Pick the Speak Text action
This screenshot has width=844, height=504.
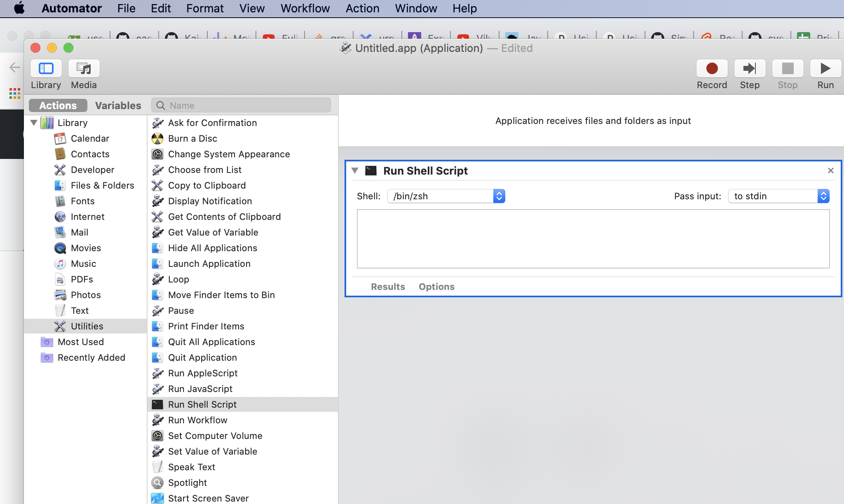pyautogui.click(x=191, y=467)
